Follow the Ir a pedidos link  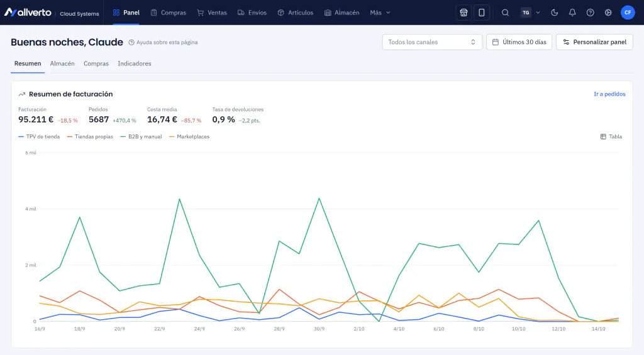coord(609,94)
